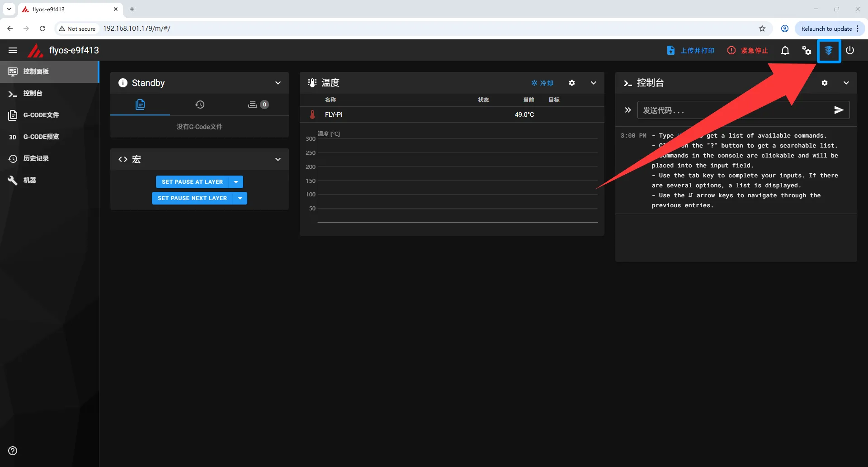Image resolution: width=868 pixels, height=467 pixels.
Task: Collapse the temperature panel
Action: pyautogui.click(x=594, y=83)
